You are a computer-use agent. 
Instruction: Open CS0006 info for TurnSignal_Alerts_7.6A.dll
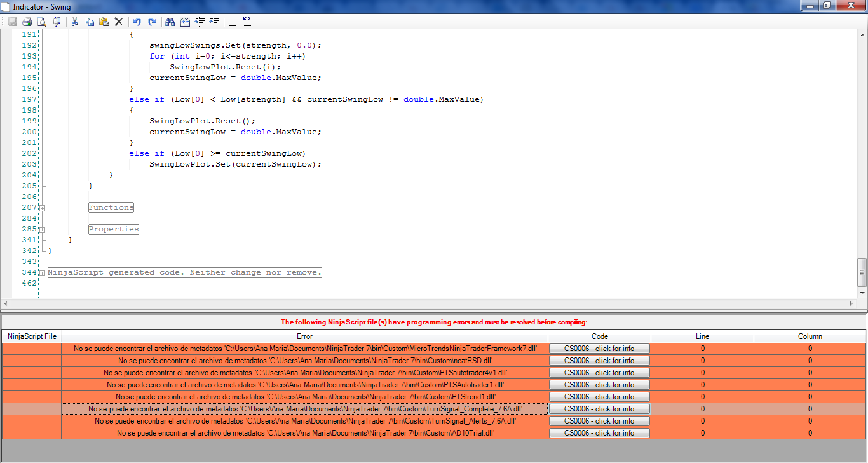click(x=600, y=421)
